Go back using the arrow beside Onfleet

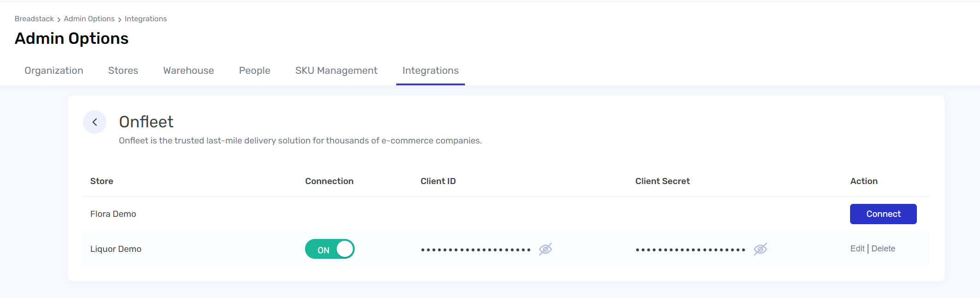coord(94,122)
